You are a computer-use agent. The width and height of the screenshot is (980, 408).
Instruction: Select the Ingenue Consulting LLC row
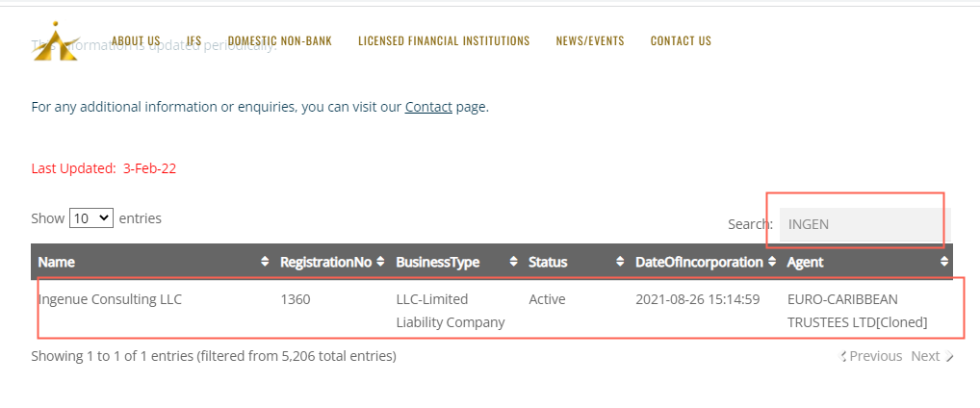click(110, 299)
